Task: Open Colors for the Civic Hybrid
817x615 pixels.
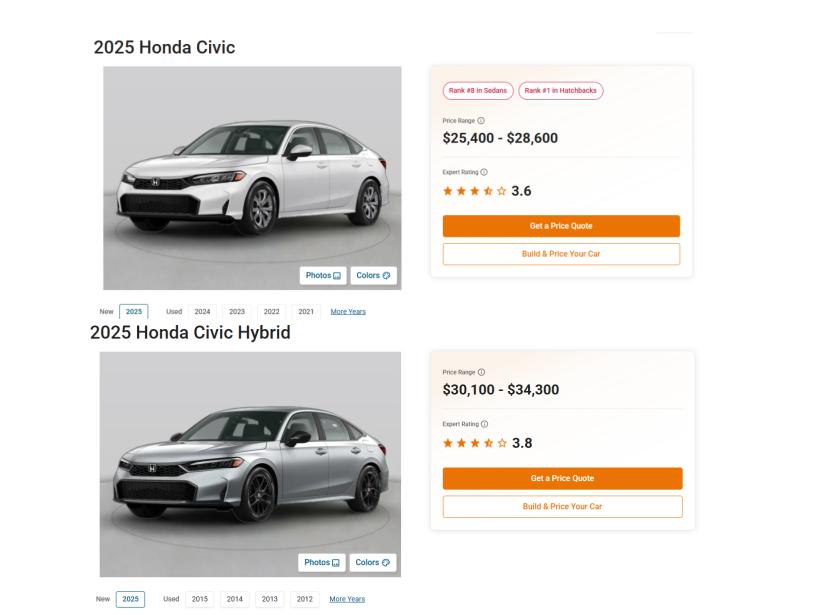Action: 375,562
